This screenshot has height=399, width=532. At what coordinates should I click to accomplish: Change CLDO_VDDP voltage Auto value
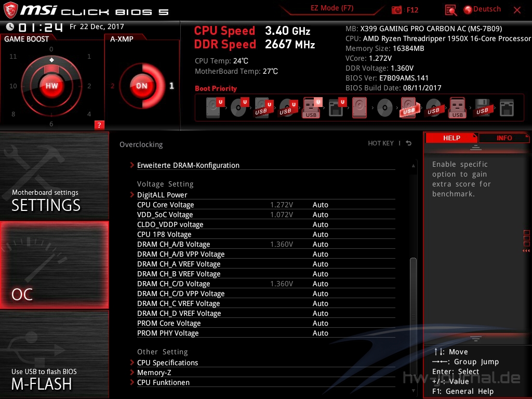[x=320, y=224]
